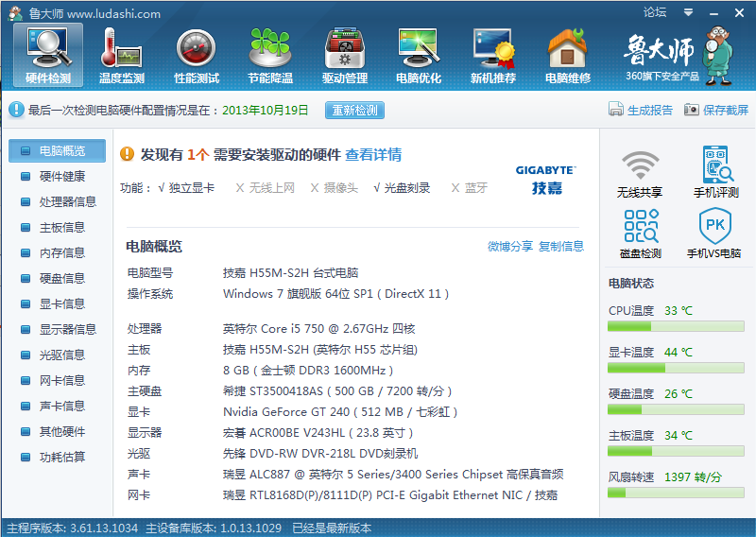Select the 电脑优化 optimization icon
Image resolution: width=756 pixels, height=537 pixels.
419,55
